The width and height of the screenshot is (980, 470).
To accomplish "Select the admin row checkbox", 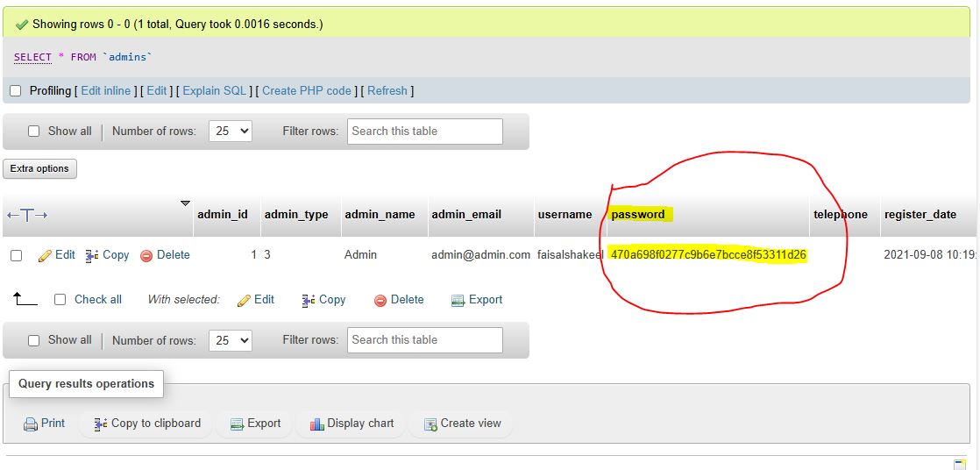I will pyautogui.click(x=16, y=256).
